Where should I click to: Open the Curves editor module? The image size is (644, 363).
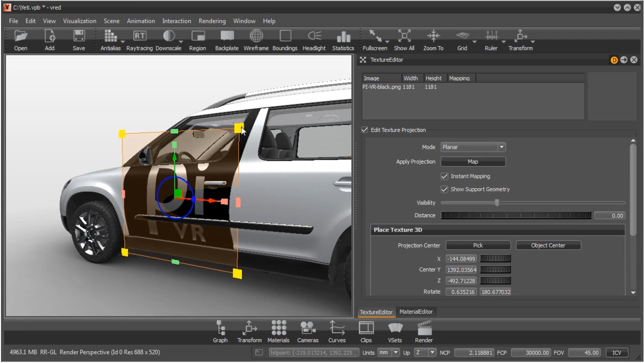pos(337,328)
